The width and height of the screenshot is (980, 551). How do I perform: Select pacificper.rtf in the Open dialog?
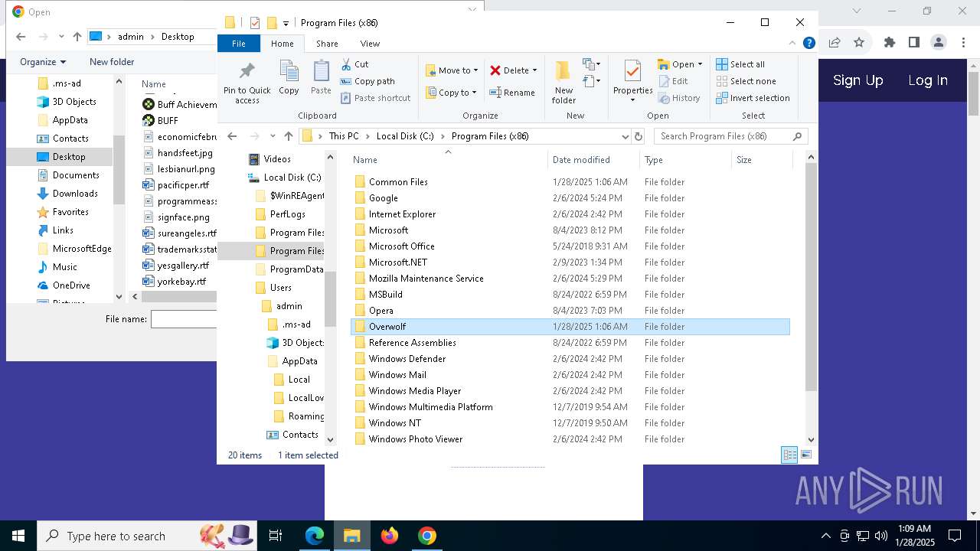[x=183, y=185]
